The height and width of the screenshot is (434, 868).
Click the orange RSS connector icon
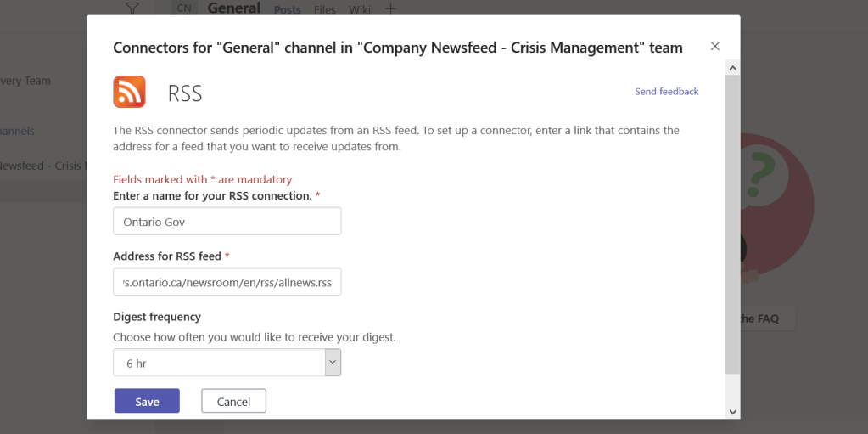click(130, 92)
